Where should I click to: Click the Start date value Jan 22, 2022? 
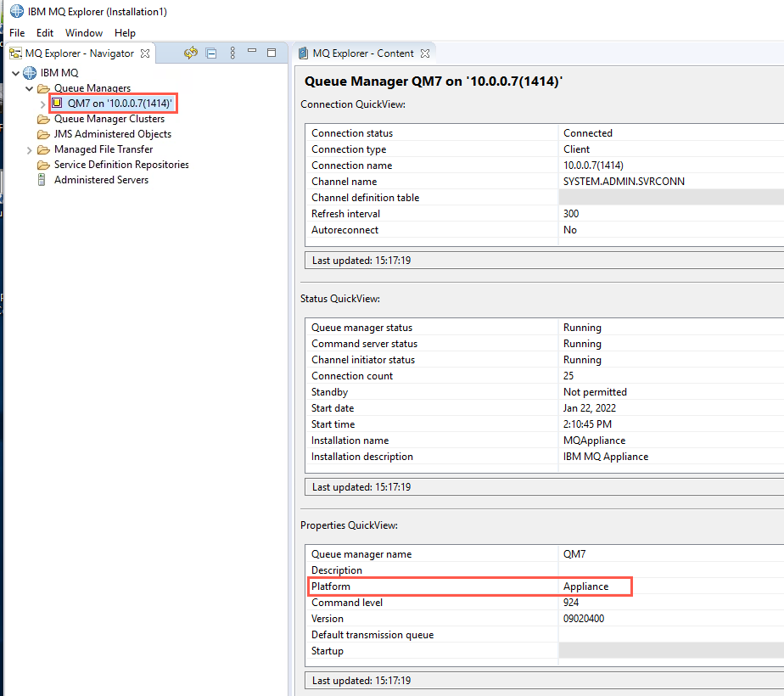point(590,408)
